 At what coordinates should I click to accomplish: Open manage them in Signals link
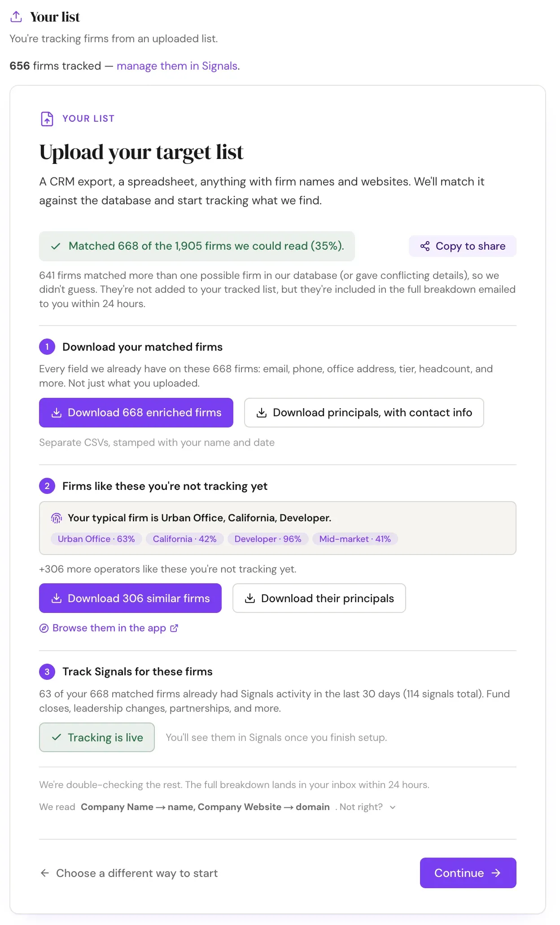point(177,66)
